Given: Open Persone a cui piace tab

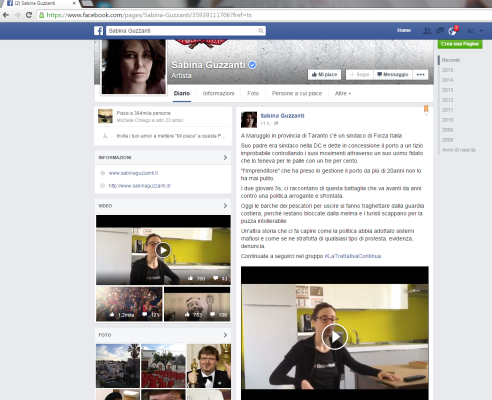Looking at the screenshot, I should tap(297, 93).
